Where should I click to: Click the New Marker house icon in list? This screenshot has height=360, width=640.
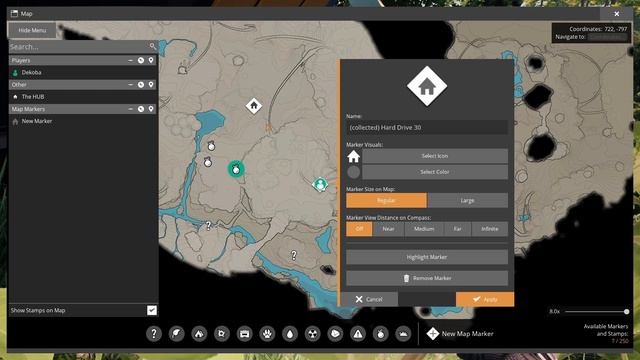pyautogui.click(x=16, y=121)
